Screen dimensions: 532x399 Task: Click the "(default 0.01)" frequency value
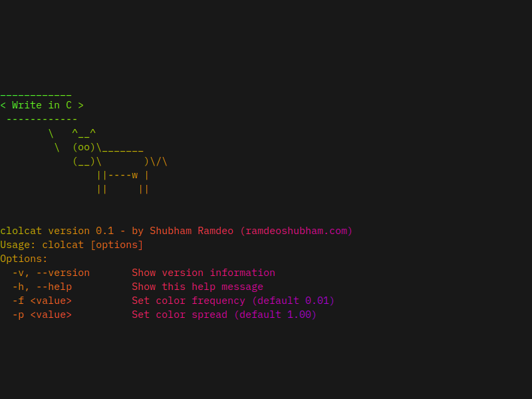pyautogui.click(x=293, y=301)
